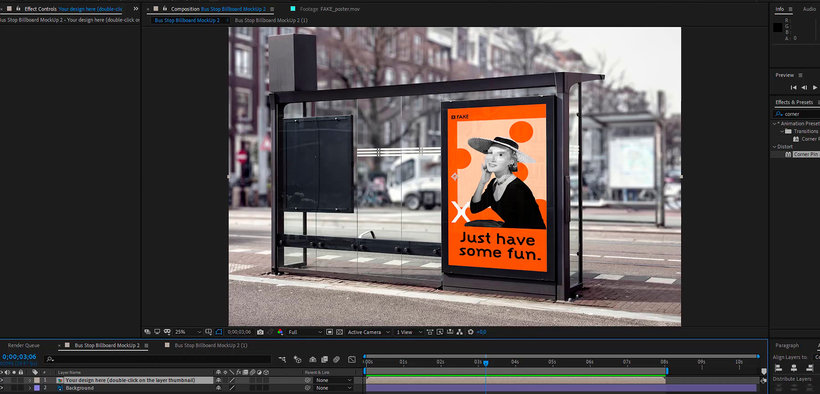Toggle the lock on the composition viewer tab
820x394 pixels.
point(165,9)
